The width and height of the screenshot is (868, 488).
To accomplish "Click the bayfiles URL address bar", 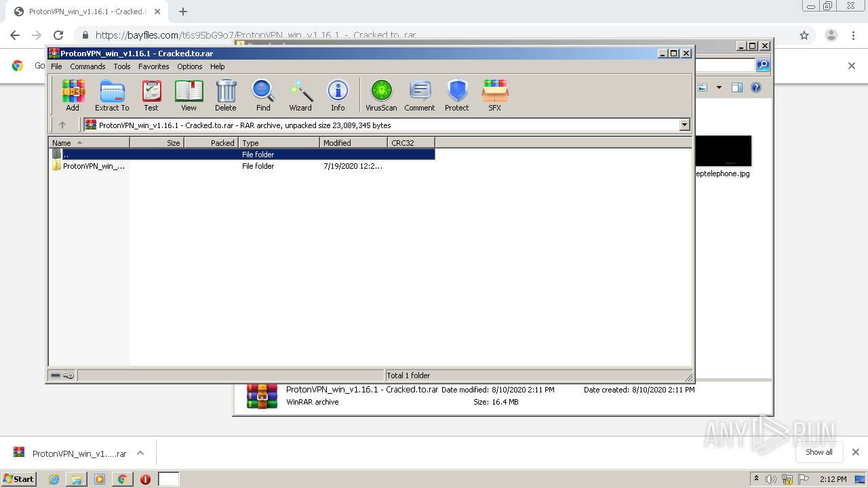I will [434, 35].
